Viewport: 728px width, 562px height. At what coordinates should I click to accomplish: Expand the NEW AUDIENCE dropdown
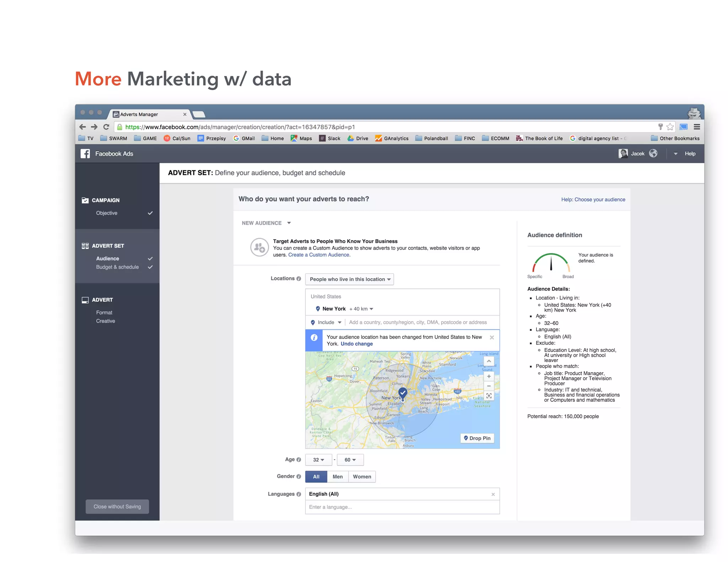pos(266,223)
